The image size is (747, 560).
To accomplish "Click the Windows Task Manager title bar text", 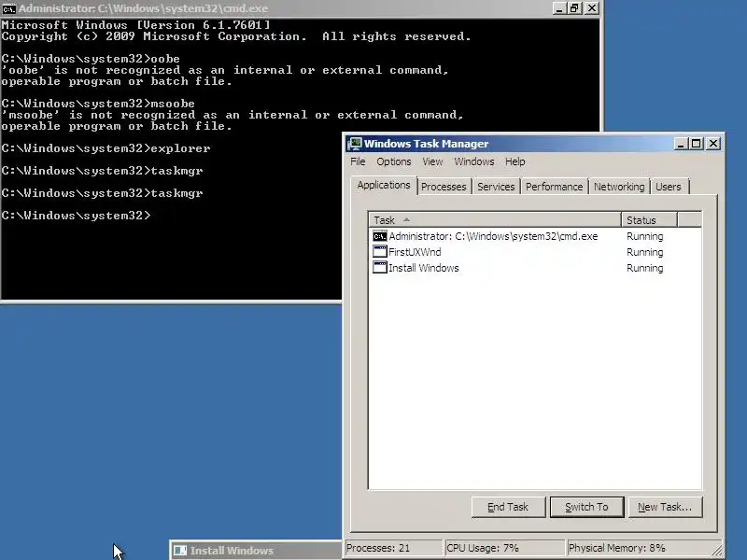I will pos(426,144).
